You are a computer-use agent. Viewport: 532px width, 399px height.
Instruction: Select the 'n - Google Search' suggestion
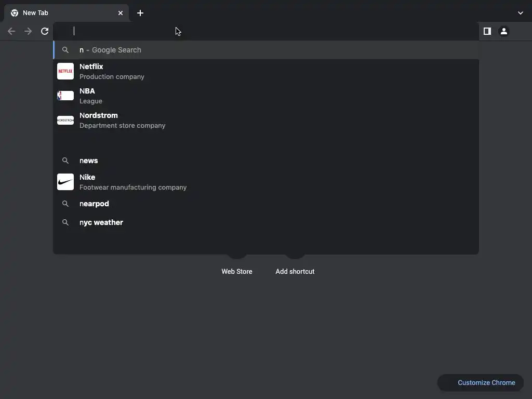(x=266, y=50)
